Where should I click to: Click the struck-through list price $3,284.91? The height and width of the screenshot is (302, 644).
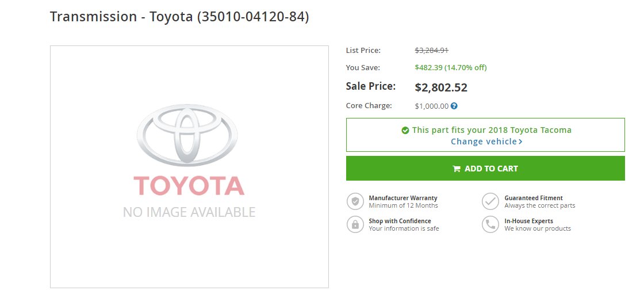coord(432,51)
